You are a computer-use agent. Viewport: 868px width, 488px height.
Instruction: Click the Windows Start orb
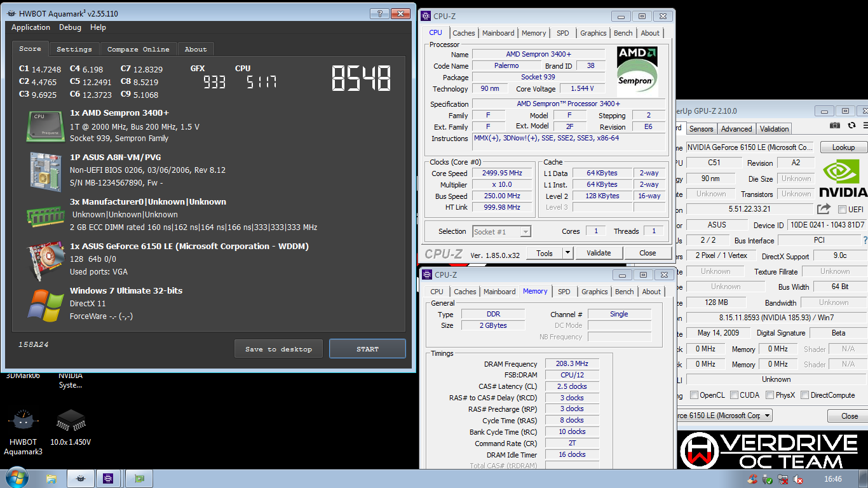pos(17,477)
